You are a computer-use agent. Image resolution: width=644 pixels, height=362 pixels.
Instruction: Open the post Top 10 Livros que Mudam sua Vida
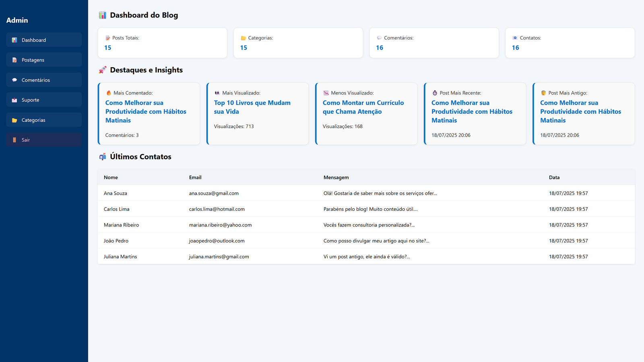[x=252, y=107]
